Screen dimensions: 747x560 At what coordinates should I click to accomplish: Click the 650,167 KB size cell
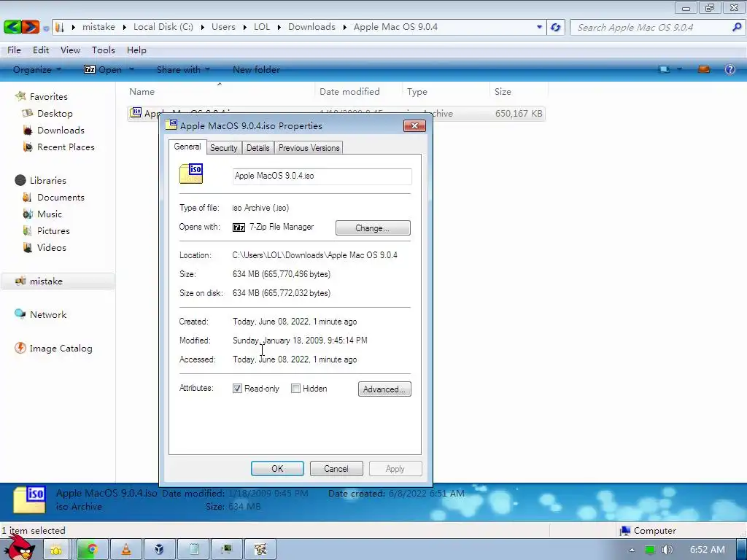click(x=519, y=113)
